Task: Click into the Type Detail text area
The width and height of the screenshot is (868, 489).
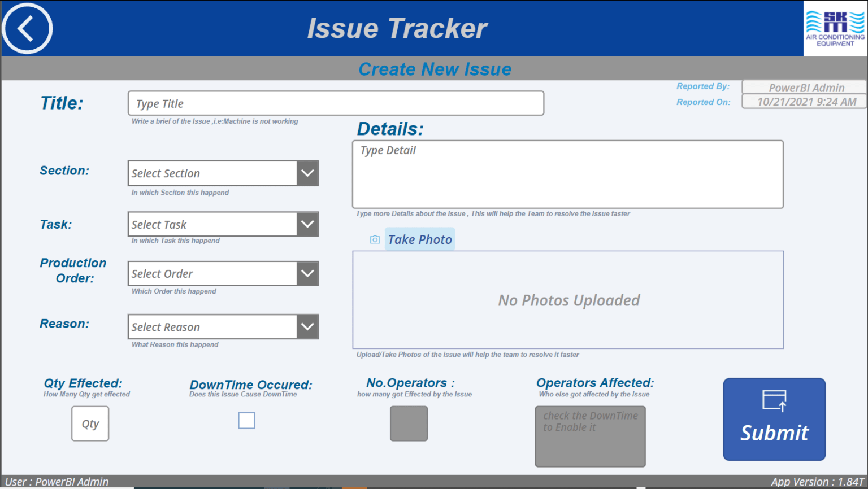Action: click(x=568, y=174)
